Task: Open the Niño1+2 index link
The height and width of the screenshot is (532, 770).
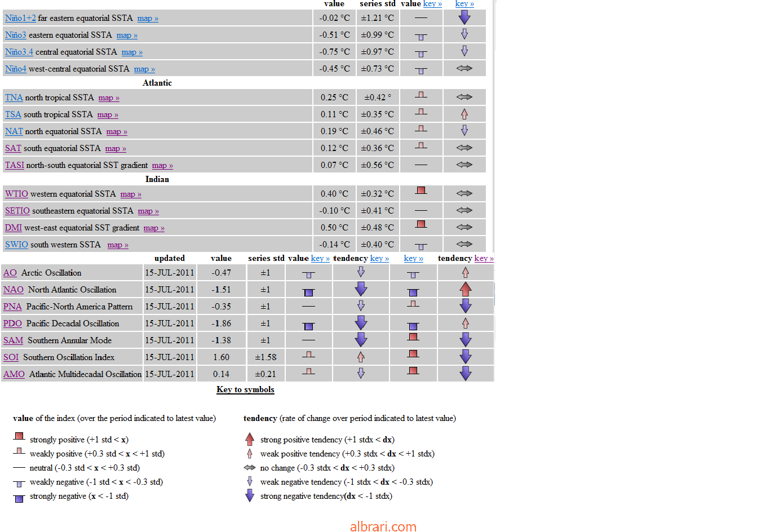Action: point(20,18)
